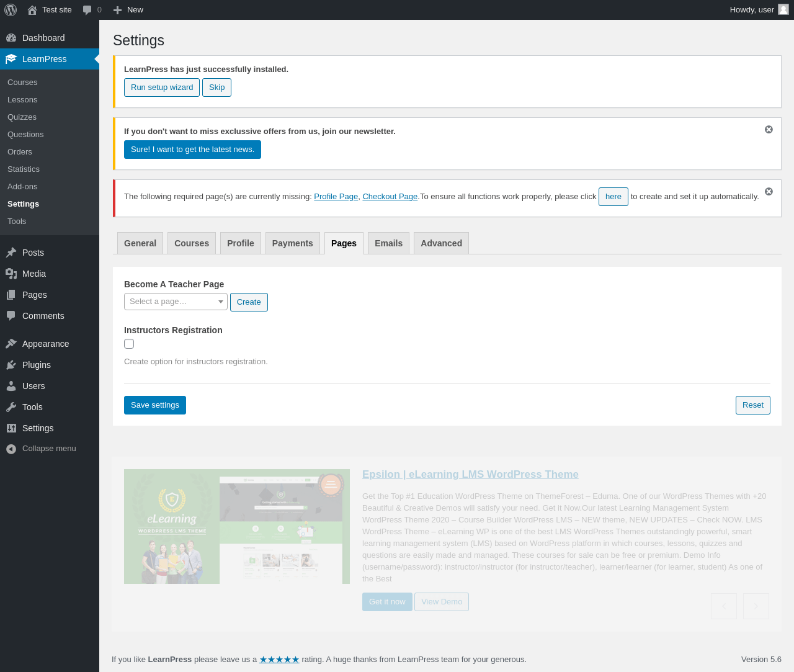Open Epsilon eLearning LMS theme link
Screen dimensions: 794x672
coord(470,474)
